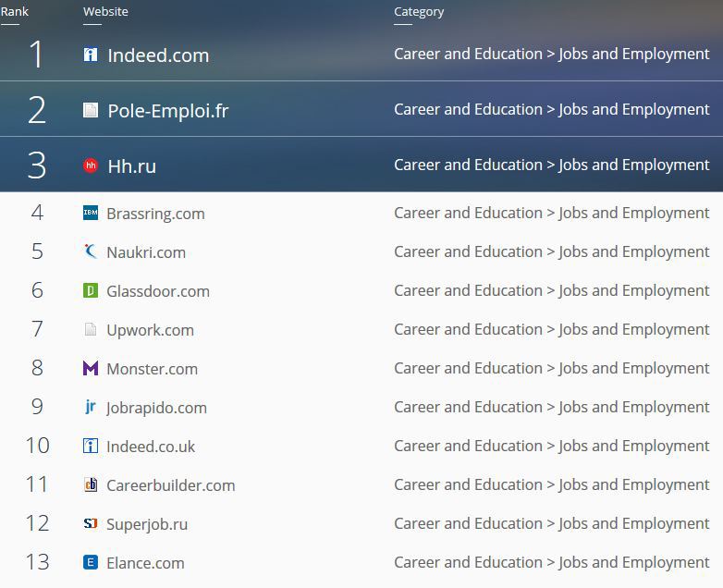Click the IBM icon beside Brassring.com

(91, 213)
